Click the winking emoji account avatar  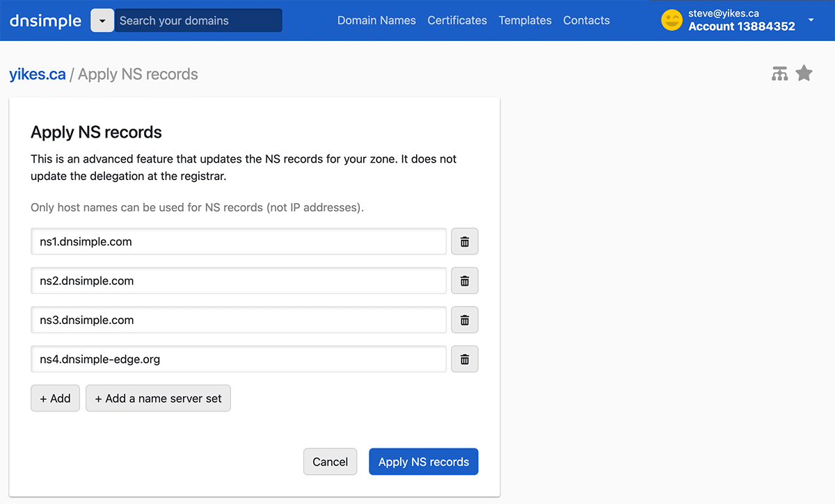click(x=671, y=20)
